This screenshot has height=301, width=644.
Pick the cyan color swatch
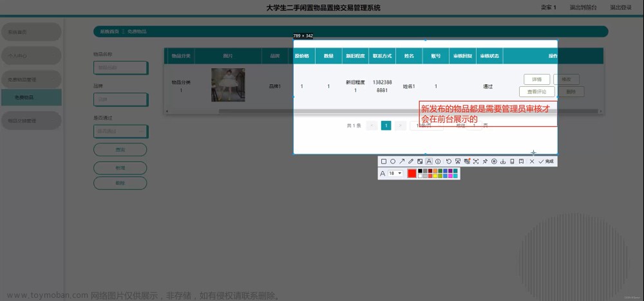(x=455, y=176)
